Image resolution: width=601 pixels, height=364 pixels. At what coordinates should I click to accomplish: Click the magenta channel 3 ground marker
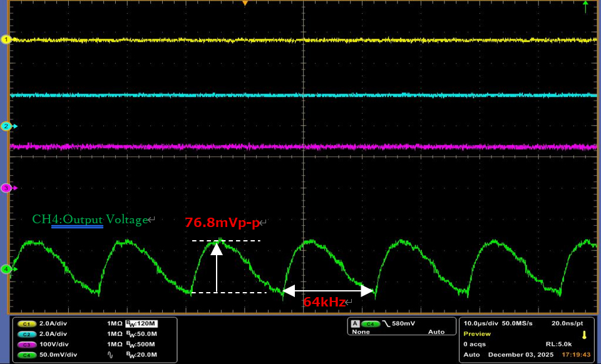pyautogui.click(x=7, y=188)
